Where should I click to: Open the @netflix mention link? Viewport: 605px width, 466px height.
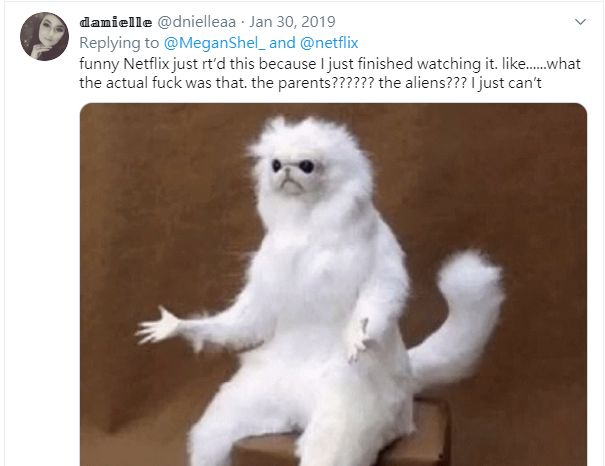coord(329,42)
